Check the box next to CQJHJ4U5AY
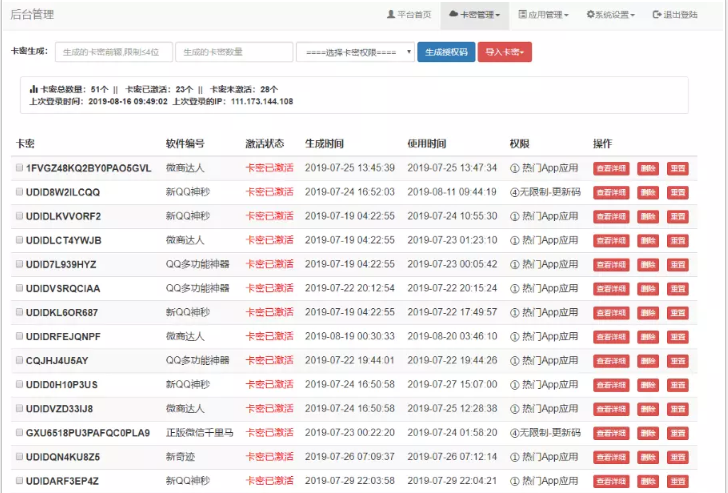Viewport: 728px width, 493px height. [x=19, y=360]
